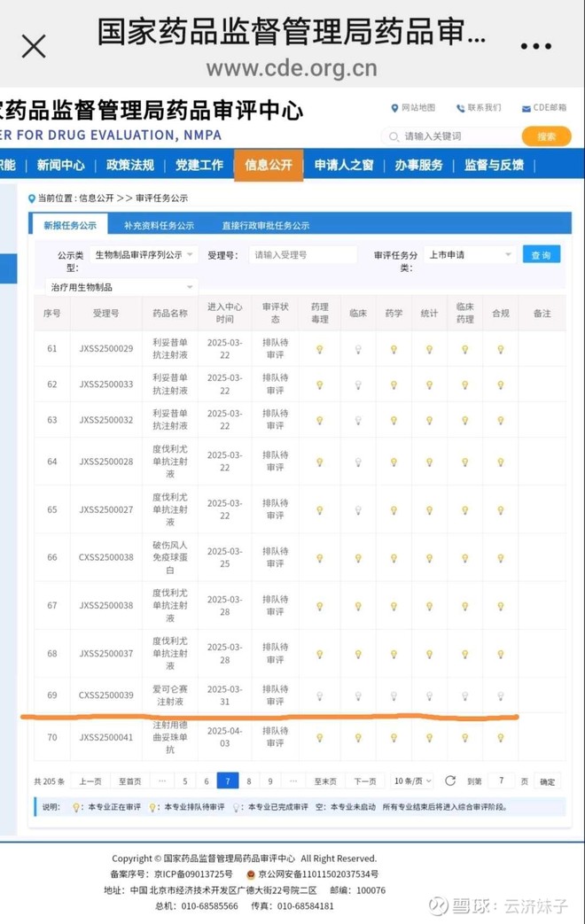Click the blue 查询 button
The height and width of the screenshot is (924, 585).
pyautogui.click(x=541, y=254)
